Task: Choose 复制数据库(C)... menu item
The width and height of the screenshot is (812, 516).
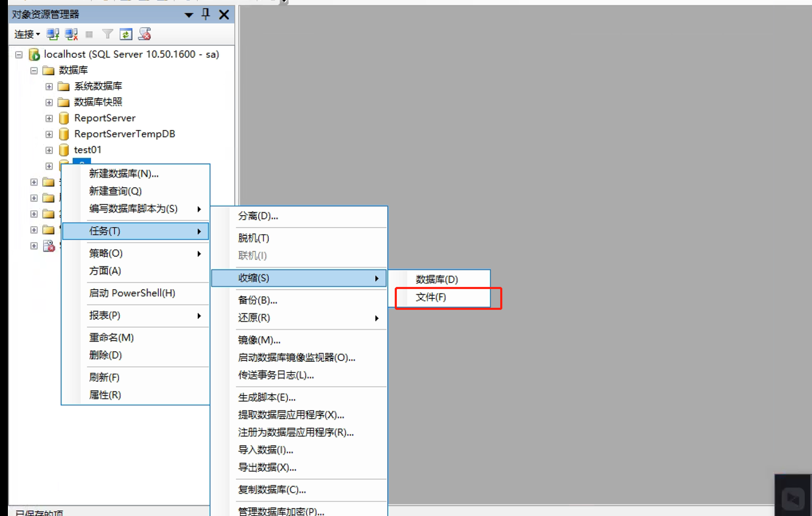Action: 299,490
